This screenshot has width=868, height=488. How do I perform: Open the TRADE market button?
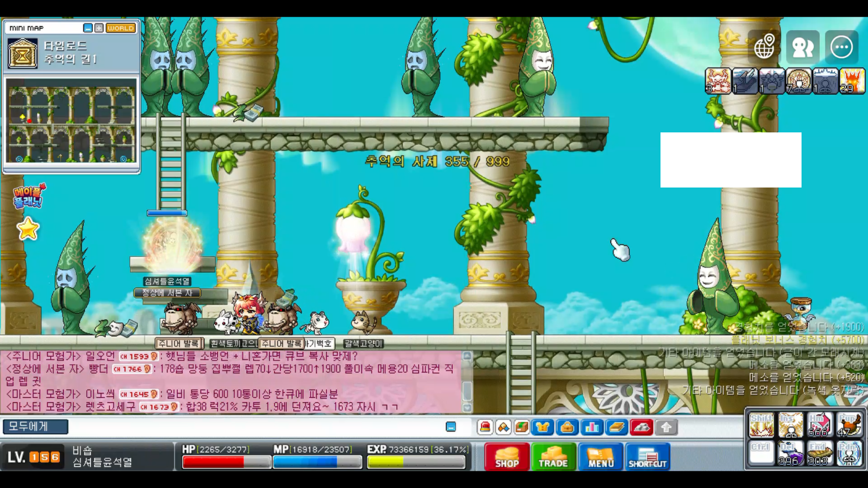(553, 457)
